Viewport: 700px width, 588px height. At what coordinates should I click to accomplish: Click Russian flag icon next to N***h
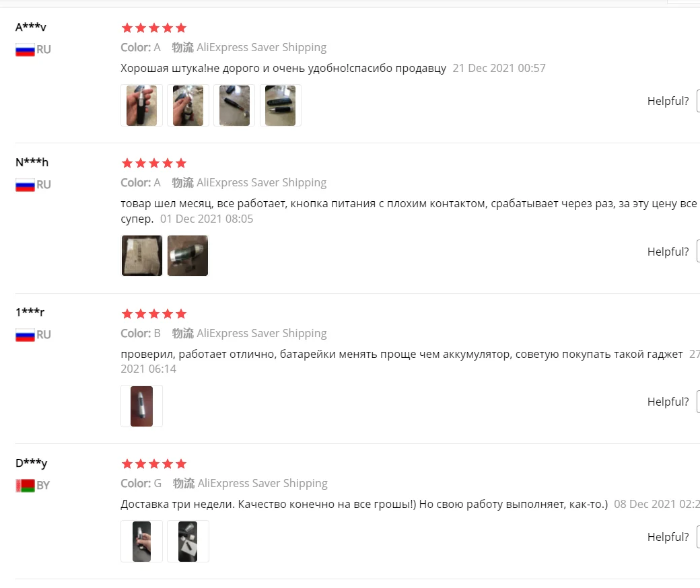click(x=25, y=185)
